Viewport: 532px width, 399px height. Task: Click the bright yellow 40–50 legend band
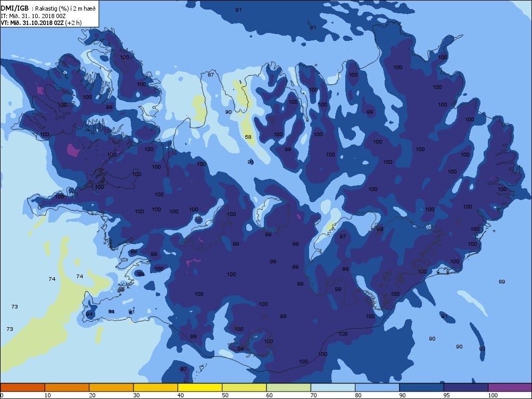click(x=200, y=387)
